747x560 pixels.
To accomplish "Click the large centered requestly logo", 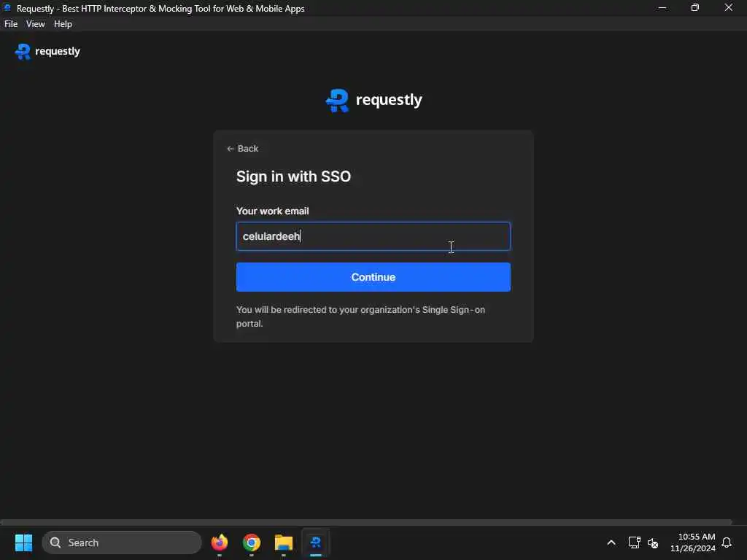I will click(373, 100).
